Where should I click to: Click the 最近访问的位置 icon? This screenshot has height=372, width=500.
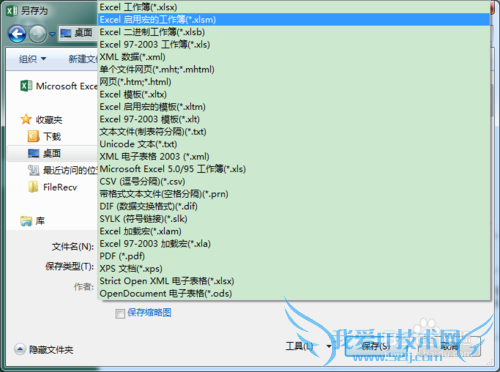point(33,170)
